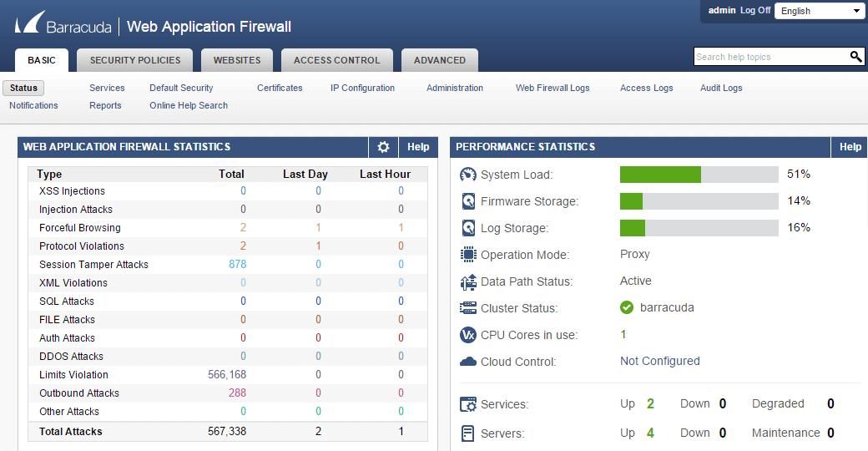This screenshot has height=451, width=868.
Task: Open the WEBSITES tab
Action: (237, 60)
